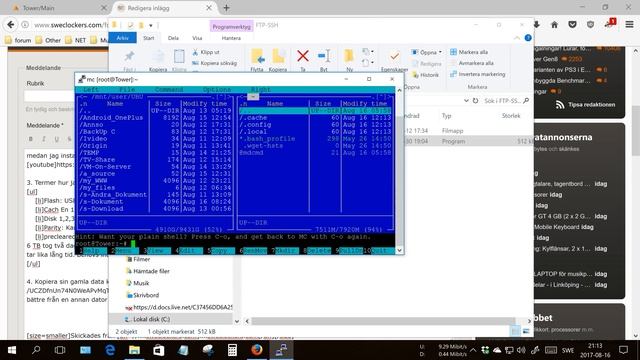Screen dimensions: 640x360
Task: Click Firefox back arrow button
Action: tap(11, 25)
